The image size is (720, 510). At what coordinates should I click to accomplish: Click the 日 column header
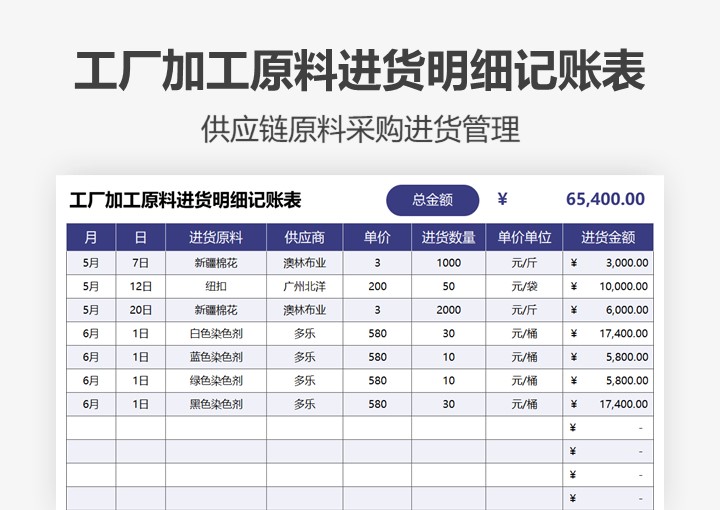coord(141,237)
